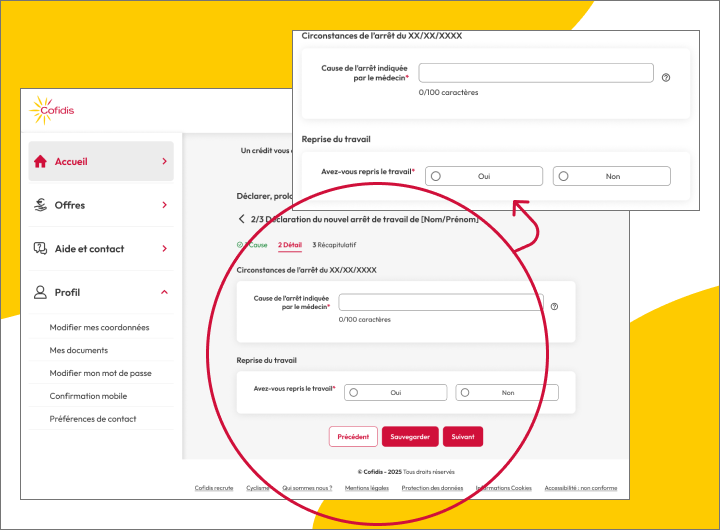
Task: Expand the Offres menu chevron
Action: (164, 205)
